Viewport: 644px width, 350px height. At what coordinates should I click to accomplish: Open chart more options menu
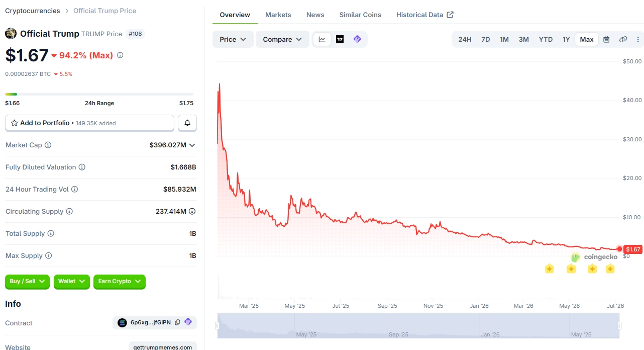(x=638, y=39)
